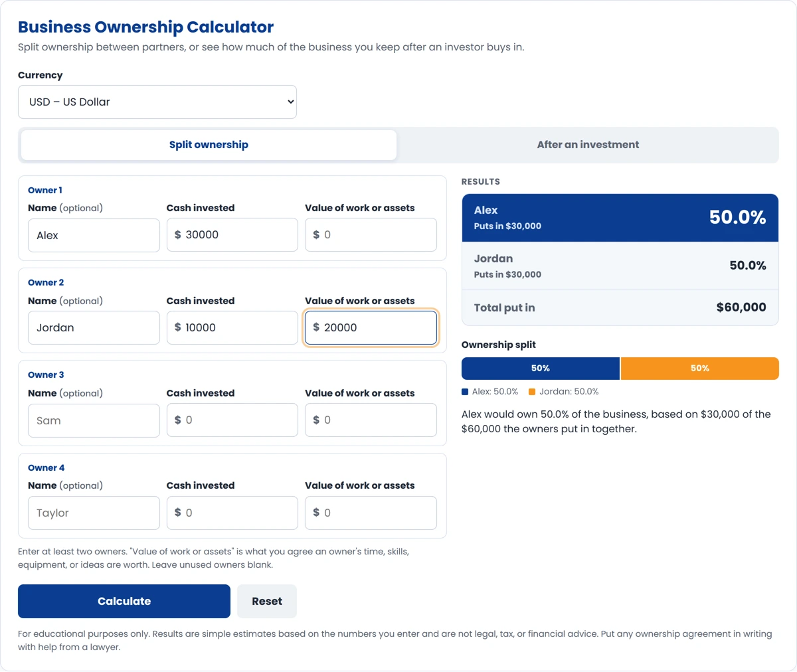Click Owner 4 name field with Taylor placeholder
This screenshot has width=797, height=672.
click(x=94, y=513)
